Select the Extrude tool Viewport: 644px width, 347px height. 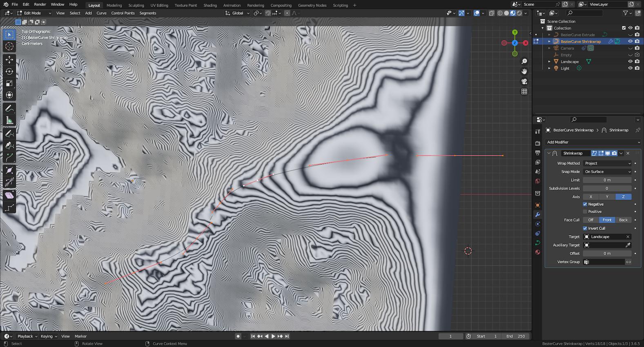point(9,158)
